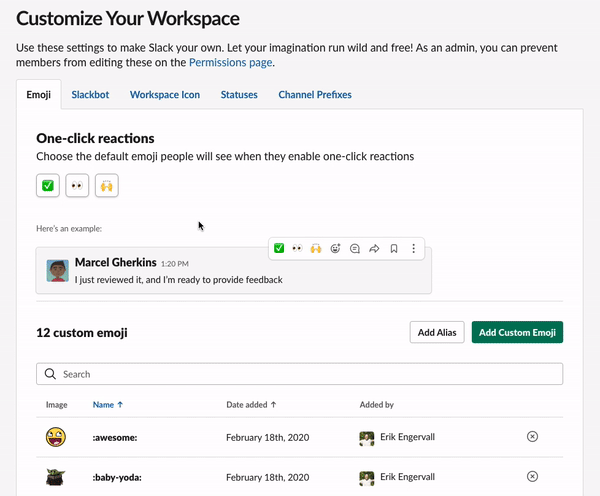This screenshot has width=600, height=496.
Task: Click the magnifier icon in search box
Action: (x=50, y=374)
